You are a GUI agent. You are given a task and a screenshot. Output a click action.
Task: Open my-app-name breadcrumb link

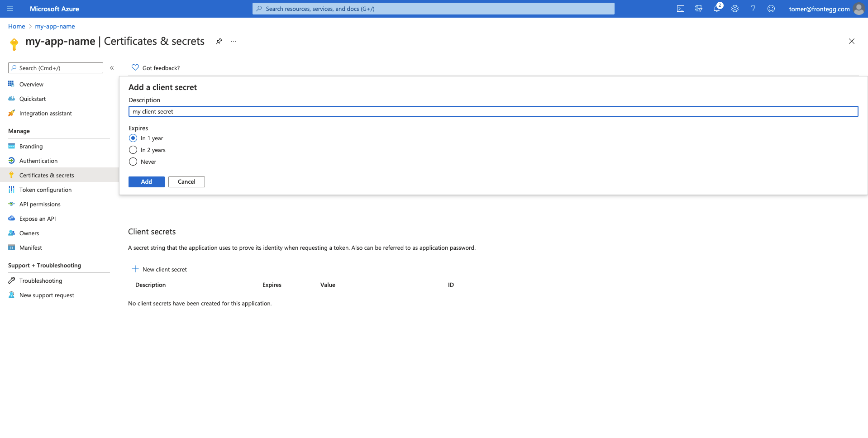(x=55, y=26)
